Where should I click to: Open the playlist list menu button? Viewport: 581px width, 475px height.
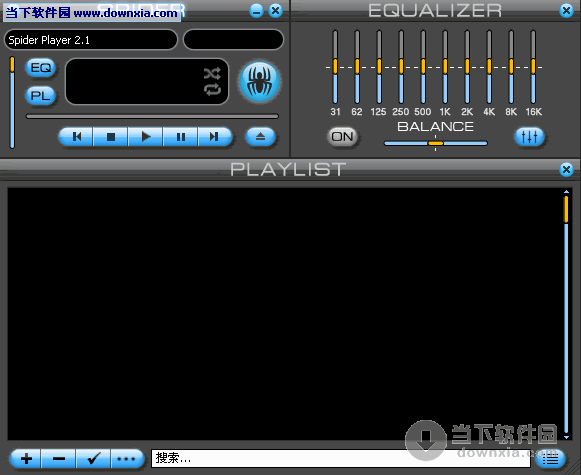click(551, 459)
